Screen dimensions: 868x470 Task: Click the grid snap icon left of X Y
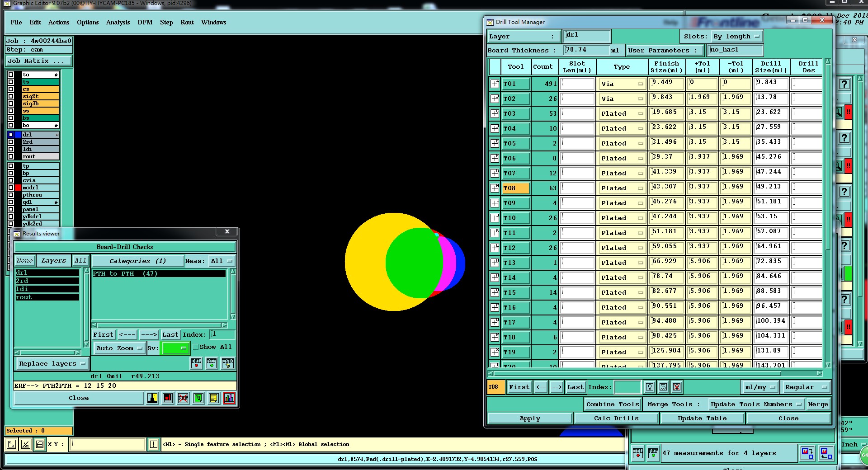pyautogui.click(x=40, y=444)
